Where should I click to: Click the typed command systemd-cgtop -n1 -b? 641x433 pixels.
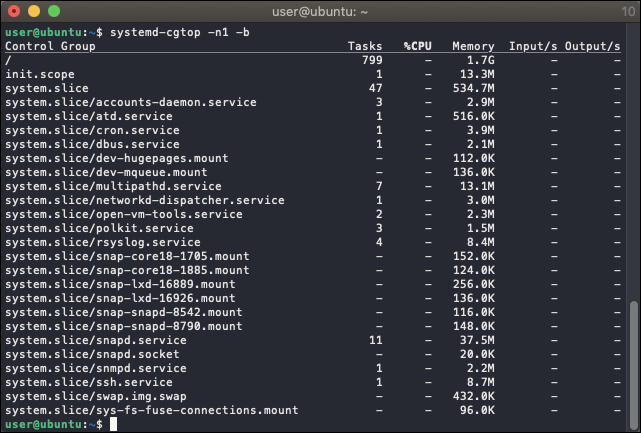coord(180,32)
